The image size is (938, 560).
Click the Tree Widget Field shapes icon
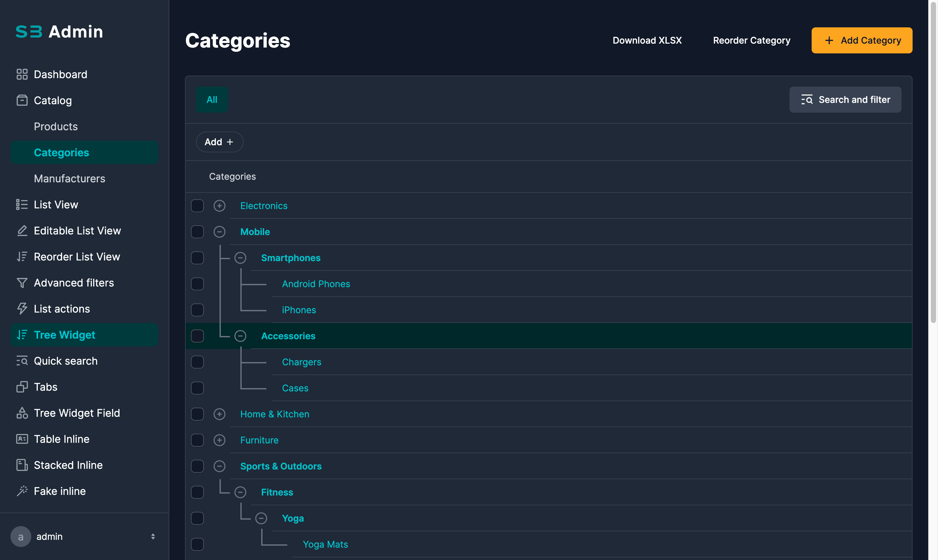[x=22, y=413]
